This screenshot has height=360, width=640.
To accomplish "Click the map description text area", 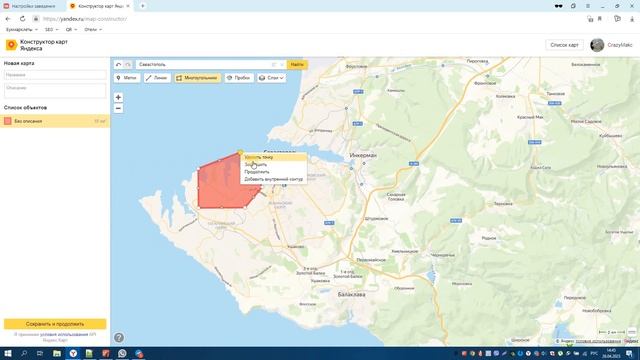I will pos(55,91).
